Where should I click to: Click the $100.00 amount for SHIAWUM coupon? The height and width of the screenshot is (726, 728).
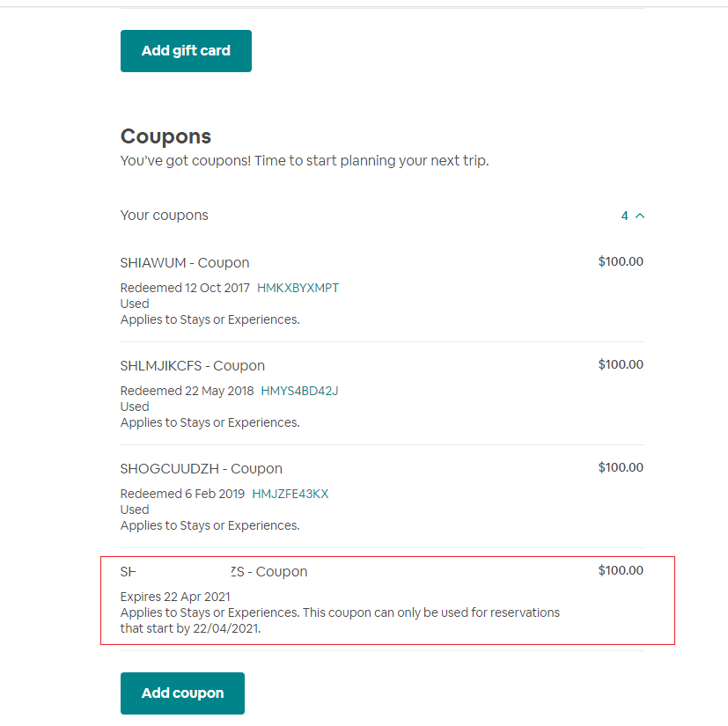pos(621,261)
